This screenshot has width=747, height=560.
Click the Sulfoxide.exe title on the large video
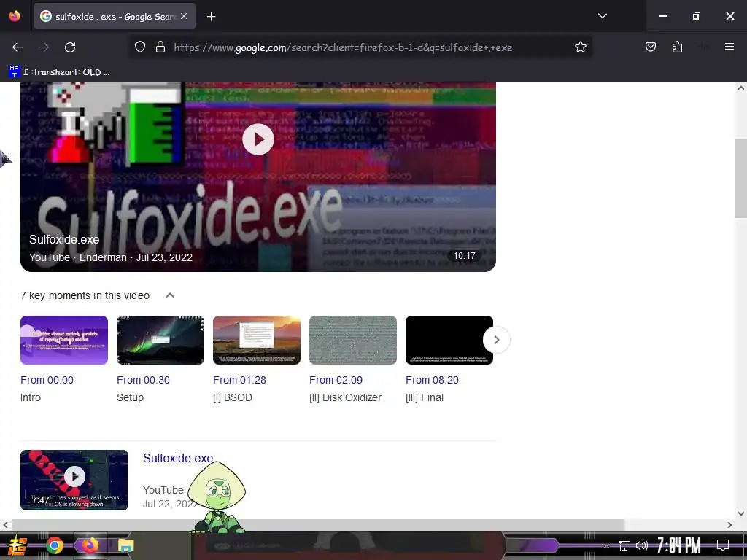[64, 239]
